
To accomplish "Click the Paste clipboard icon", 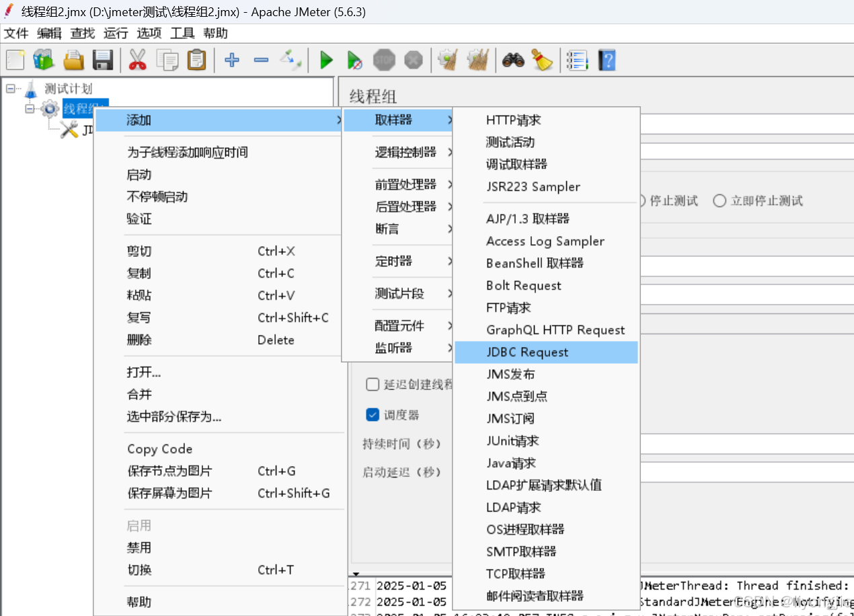I will pos(196,61).
